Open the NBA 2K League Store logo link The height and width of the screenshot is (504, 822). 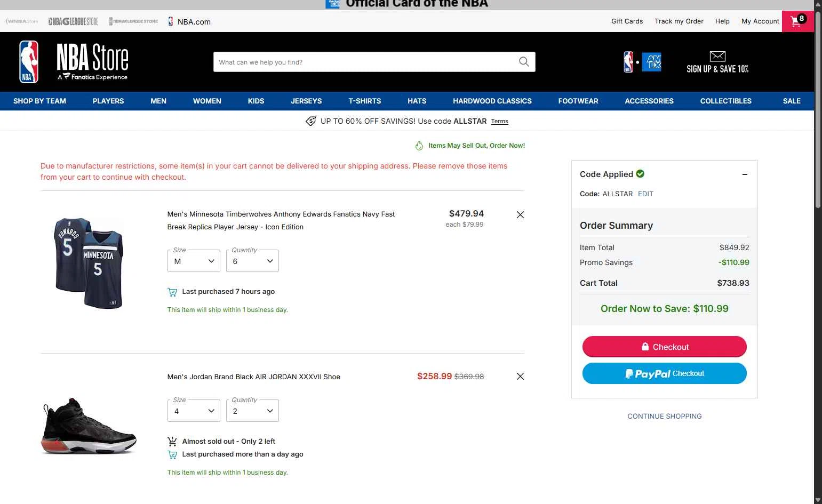pyautogui.click(x=133, y=21)
